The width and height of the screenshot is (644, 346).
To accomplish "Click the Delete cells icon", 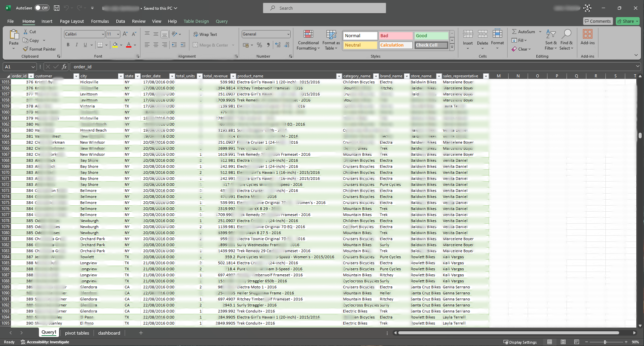I will (482, 34).
